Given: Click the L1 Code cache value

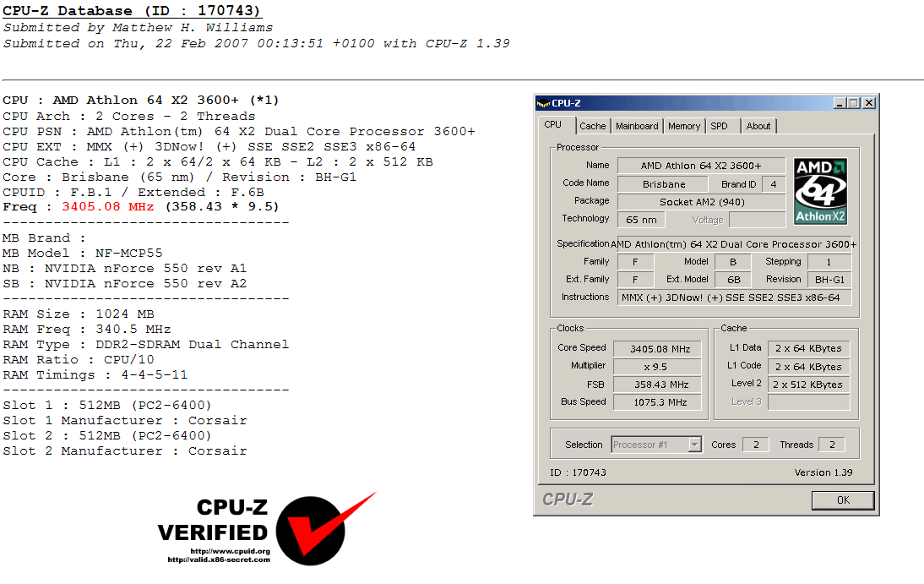Looking at the screenshot, I should coord(809,366).
